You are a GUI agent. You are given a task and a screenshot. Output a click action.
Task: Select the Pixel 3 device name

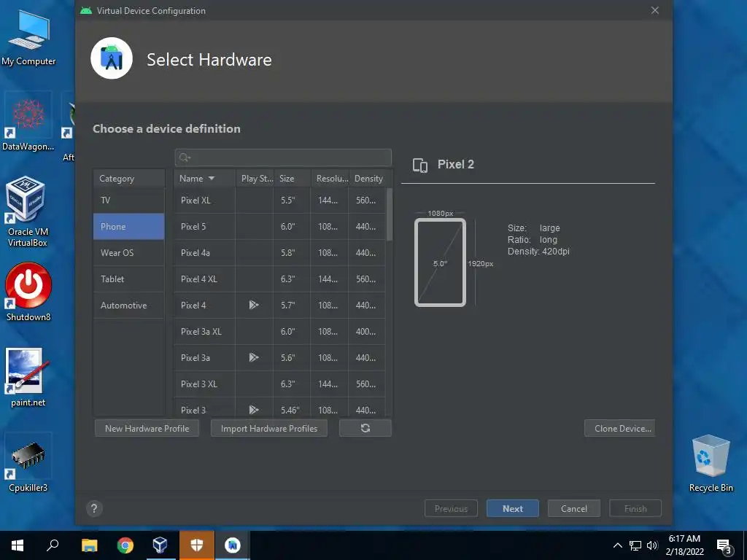tap(193, 410)
